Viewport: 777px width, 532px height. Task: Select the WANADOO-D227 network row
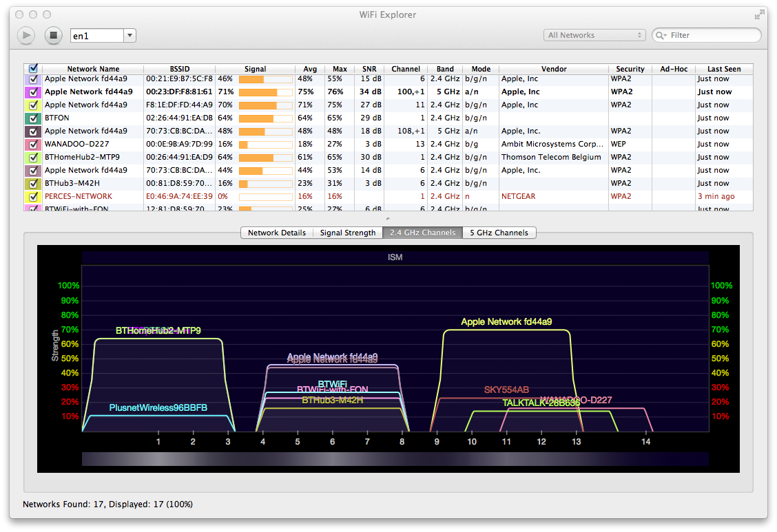(x=388, y=144)
